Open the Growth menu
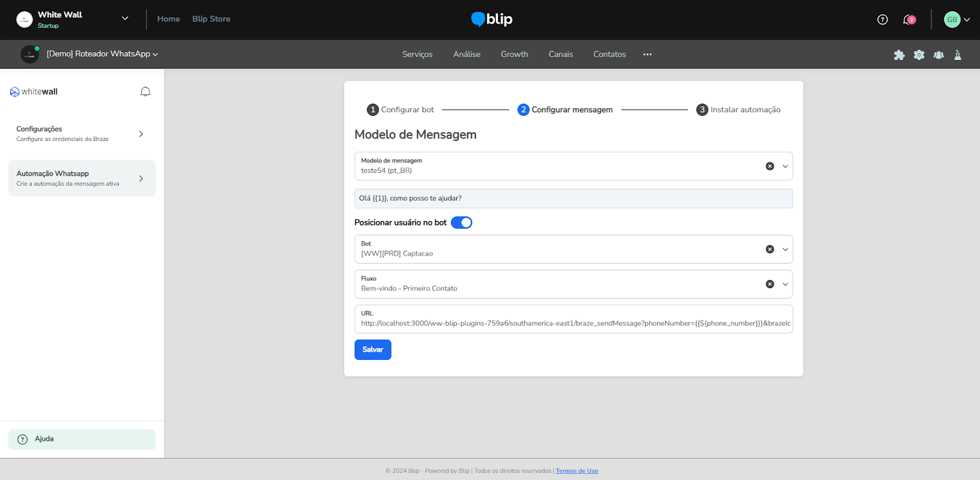The image size is (980, 480). 514,55
